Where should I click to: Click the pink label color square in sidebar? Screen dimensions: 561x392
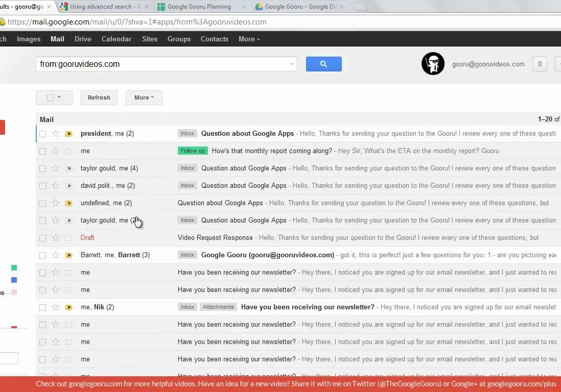coord(14,292)
